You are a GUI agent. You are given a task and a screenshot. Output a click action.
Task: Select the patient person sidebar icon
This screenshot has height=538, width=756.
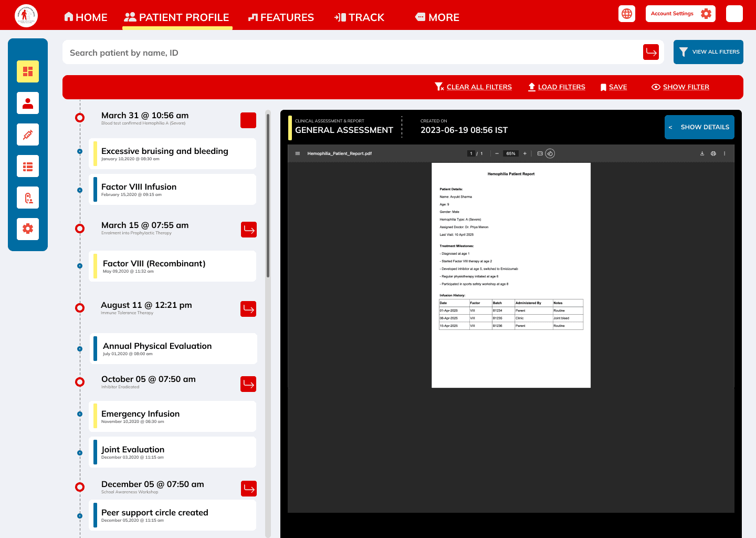click(x=28, y=103)
